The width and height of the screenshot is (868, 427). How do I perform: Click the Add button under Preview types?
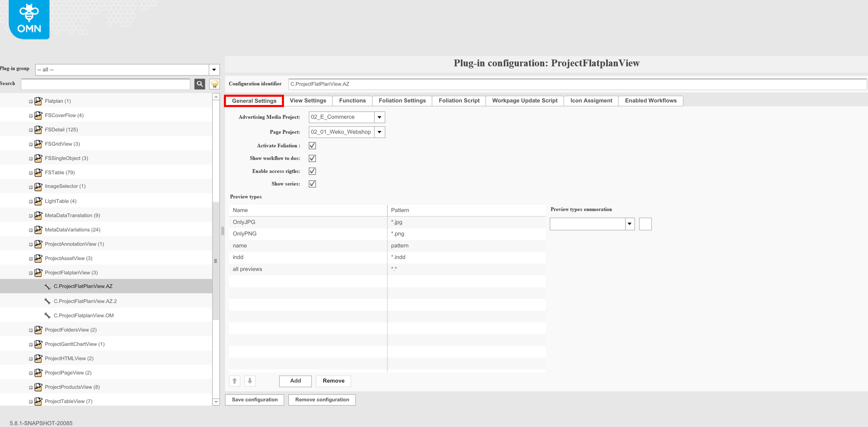pos(295,381)
